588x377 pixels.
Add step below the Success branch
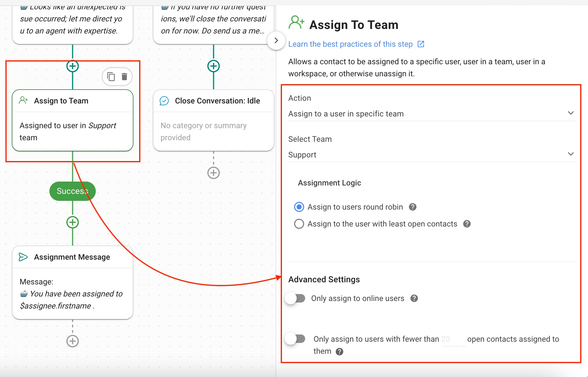[x=73, y=222]
